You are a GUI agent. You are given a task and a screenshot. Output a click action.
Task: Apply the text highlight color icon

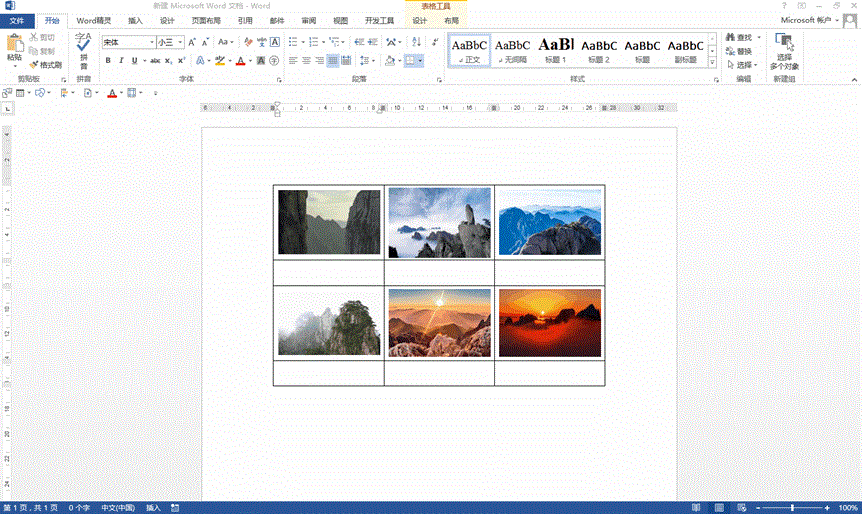pyautogui.click(x=220, y=61)
